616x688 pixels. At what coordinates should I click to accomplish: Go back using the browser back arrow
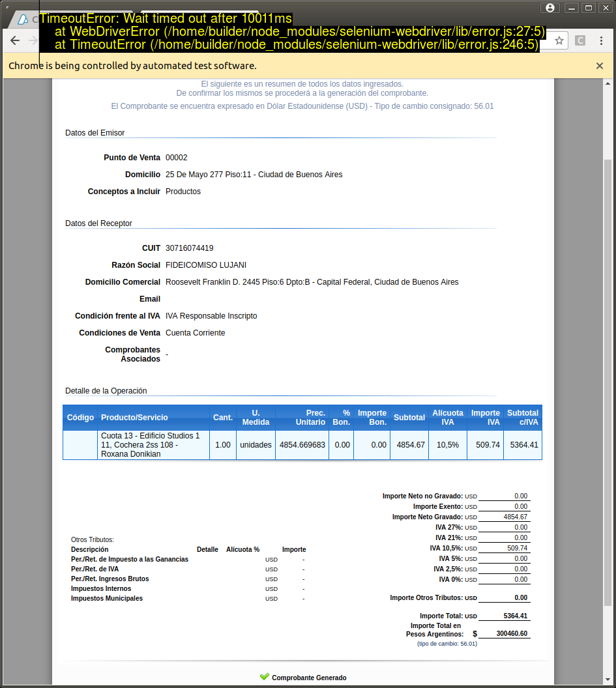pos(15,41)
